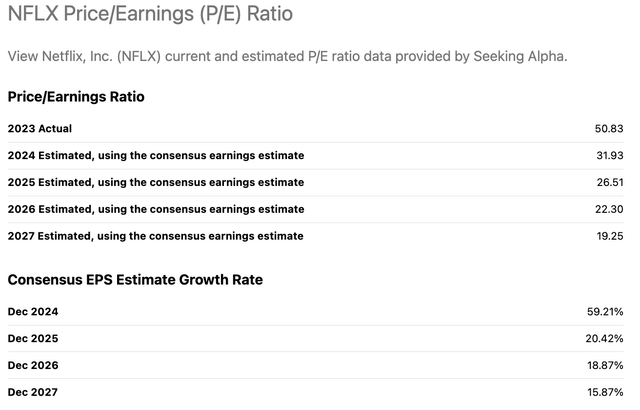Click the NFLX Price/Earnings (P/E) Ratio heading

[164, 15]
